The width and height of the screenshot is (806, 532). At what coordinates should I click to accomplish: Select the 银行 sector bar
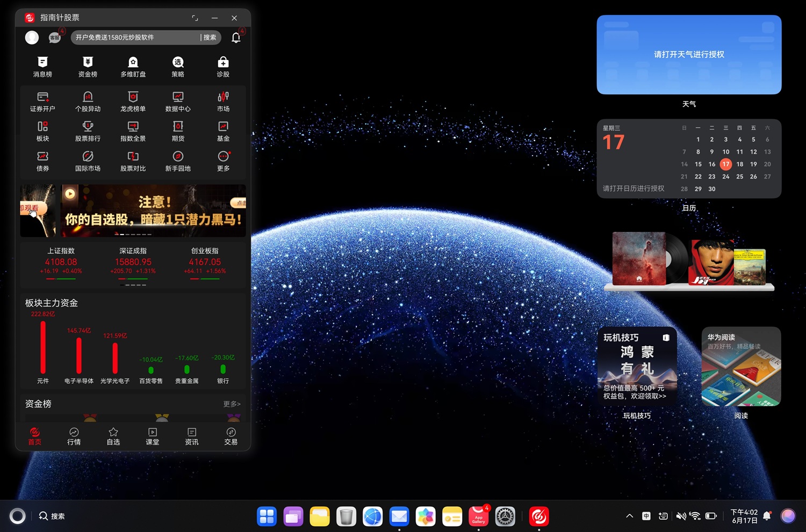[223, 369]
